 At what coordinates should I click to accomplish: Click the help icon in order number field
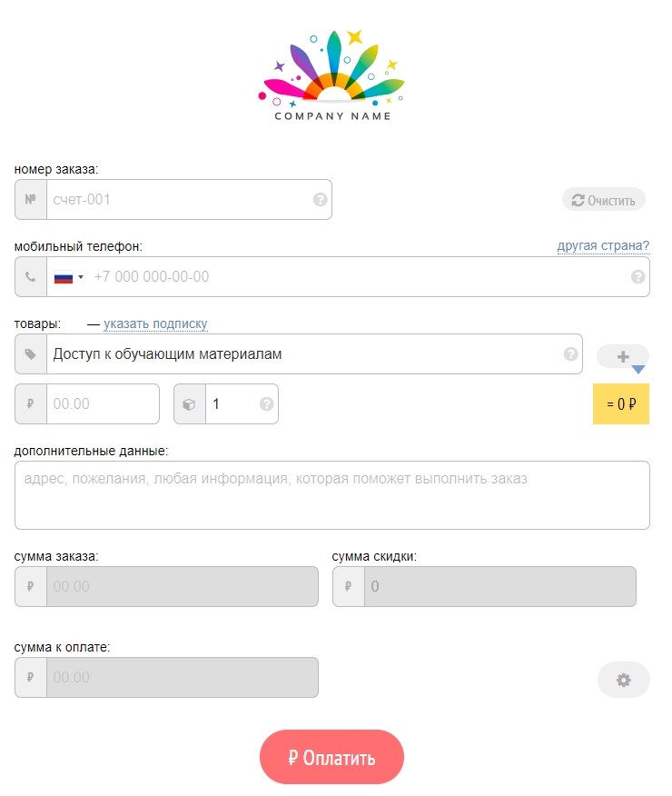[x=320, y=200]
